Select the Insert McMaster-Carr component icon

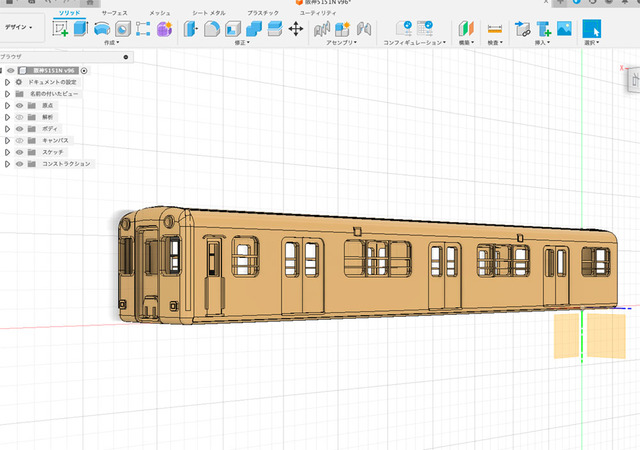pyautogui.click(x=543, y=29)
